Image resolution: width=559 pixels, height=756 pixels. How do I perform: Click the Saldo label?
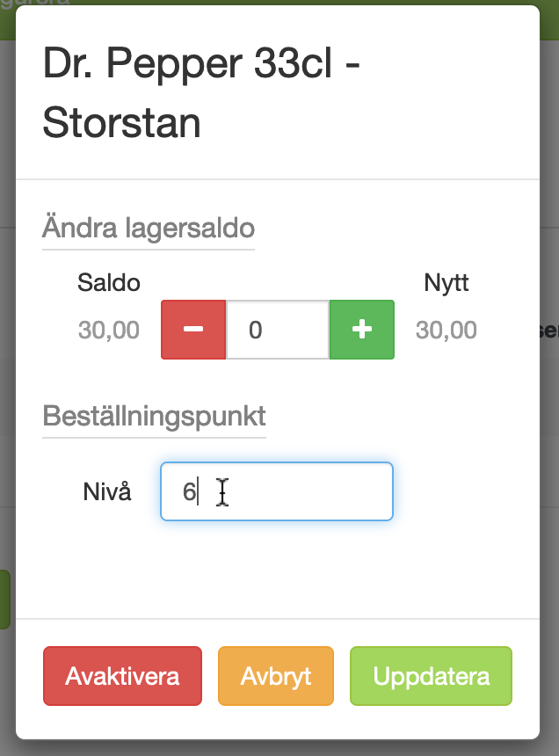(109, 283)
